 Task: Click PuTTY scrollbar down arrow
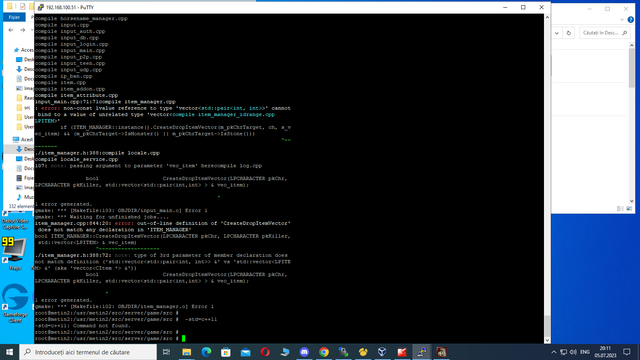(x=547, y=340)
